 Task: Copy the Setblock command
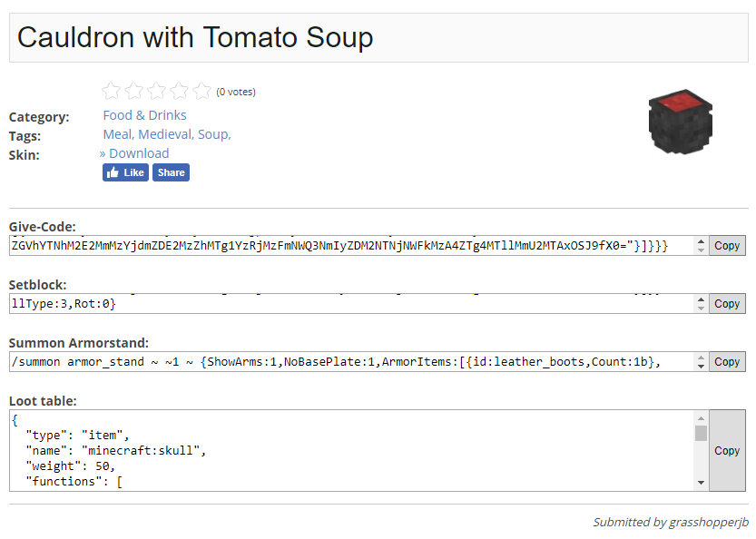(x=727, y=304)
